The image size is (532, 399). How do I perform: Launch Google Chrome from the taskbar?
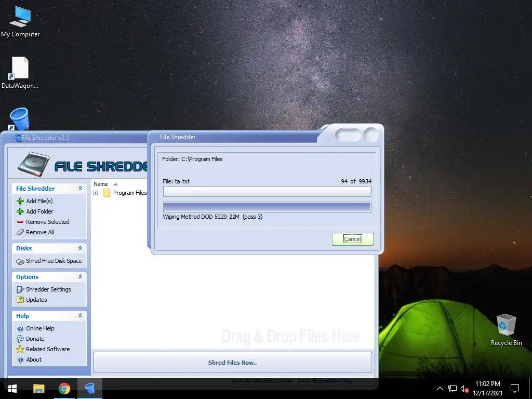tap(64, 389)
